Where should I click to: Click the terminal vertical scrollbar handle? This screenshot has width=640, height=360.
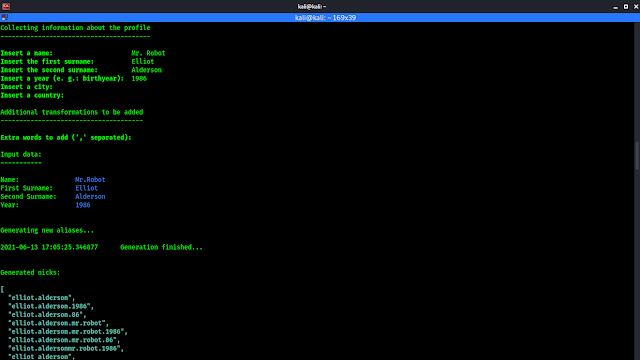tap(637, 155)
